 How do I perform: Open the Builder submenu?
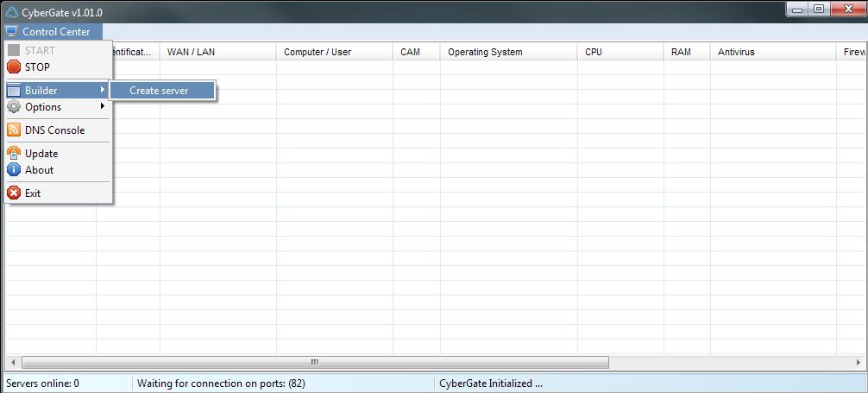pyautogui.click(x=56, y=91)
